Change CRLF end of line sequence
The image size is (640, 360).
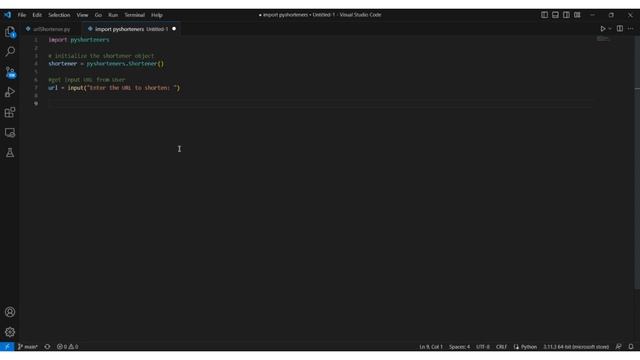(501, 347)
